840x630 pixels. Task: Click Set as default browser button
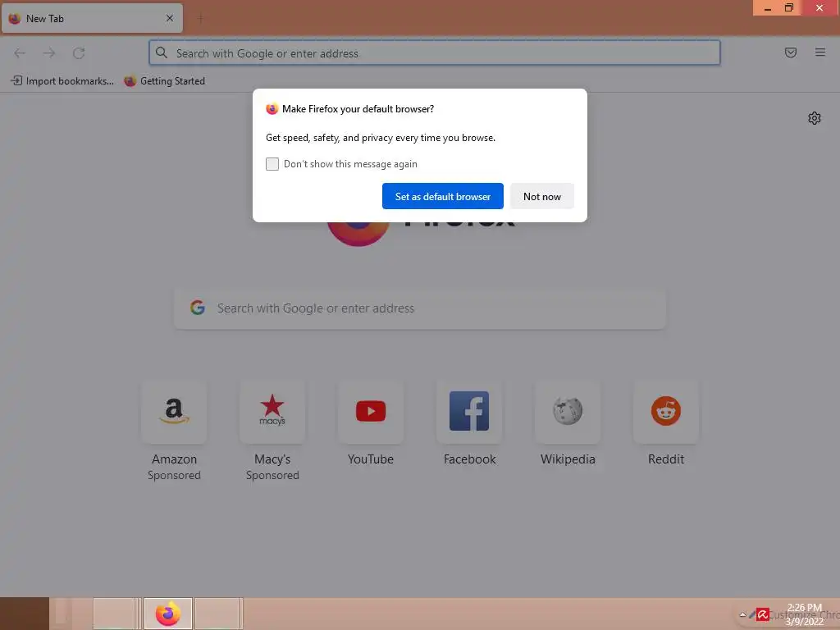(x=442, y=196)
